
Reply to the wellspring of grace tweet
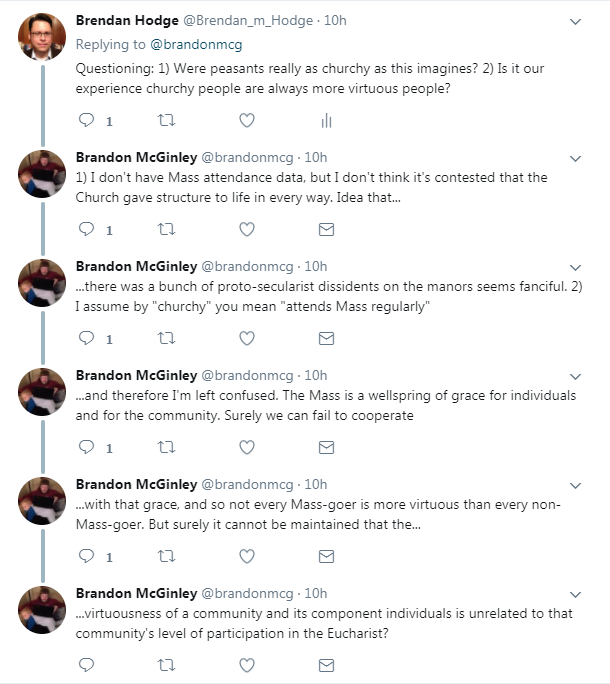click(86, 446)
